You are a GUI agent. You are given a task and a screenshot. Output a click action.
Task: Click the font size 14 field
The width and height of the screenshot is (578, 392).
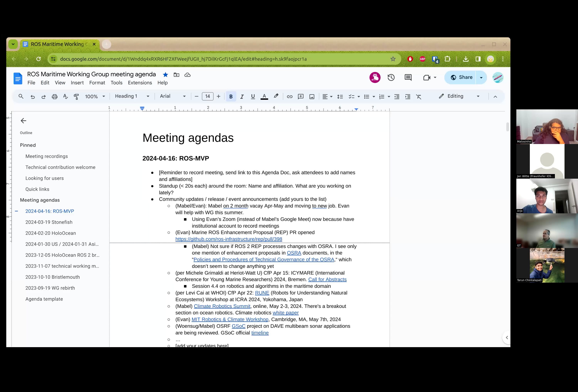[208, 96]
